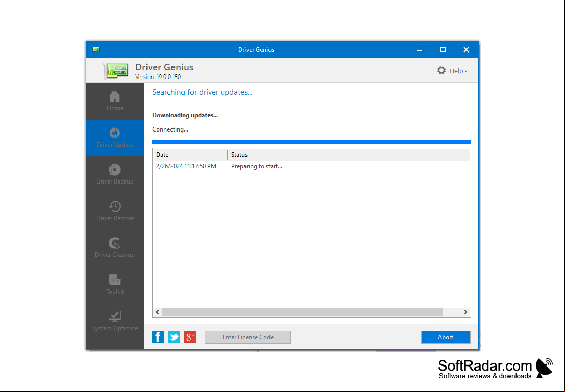
Task: Click the 'Downloading updates...' label
Action: pyautogui.click(x=185, y=115)
